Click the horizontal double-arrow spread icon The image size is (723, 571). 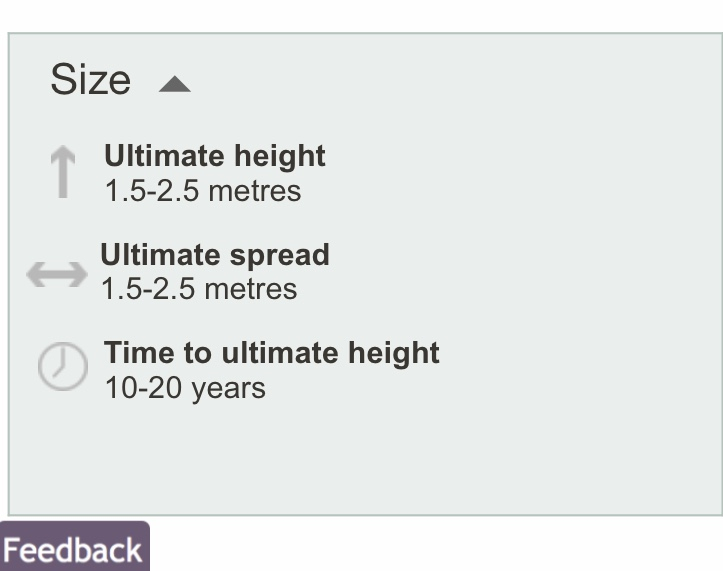tap(56, 273)
